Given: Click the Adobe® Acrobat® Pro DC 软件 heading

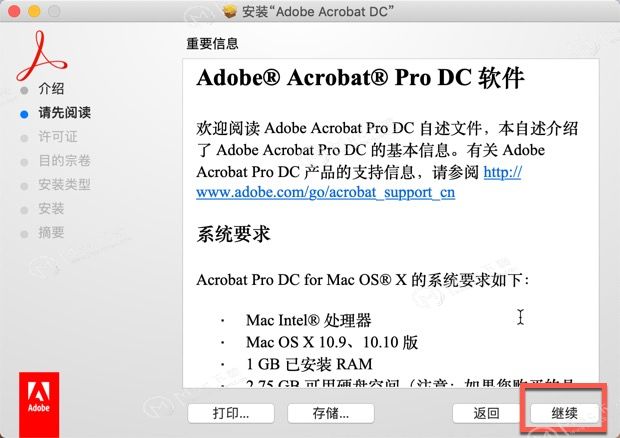Looking at the screenshot, I should click(x=360, y=77).
